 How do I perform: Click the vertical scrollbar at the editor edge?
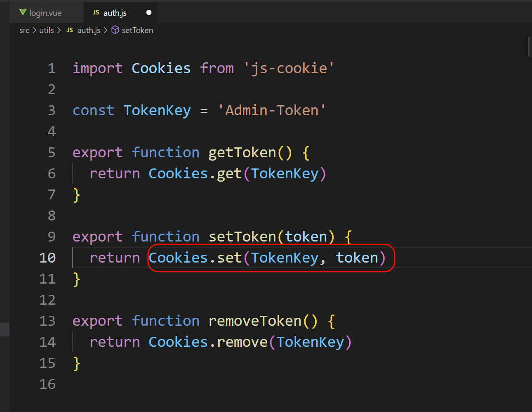(530, 47)
